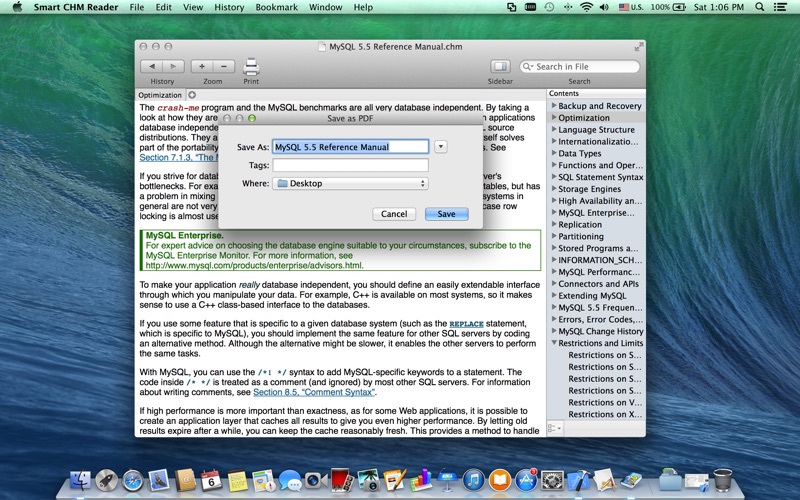Open iTunes from the Dock
The width and height of the screenshot is (800, 500).
(x=473, y=481)
